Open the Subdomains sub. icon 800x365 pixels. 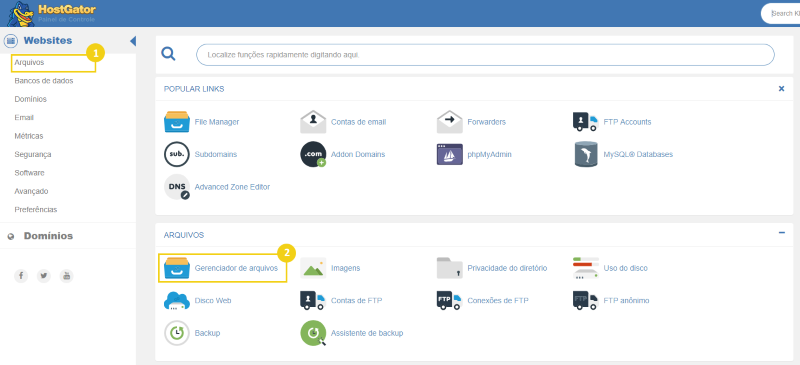[x=177, y=154]
